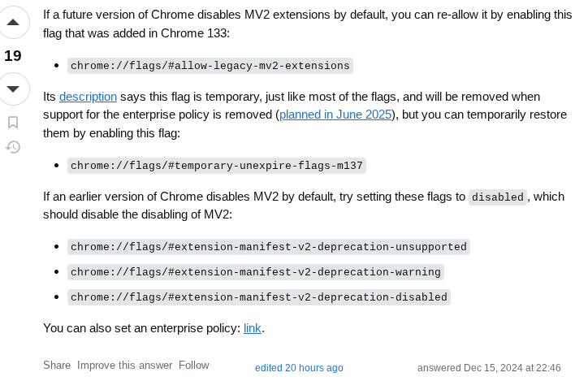This screenshot has width=588, height=381.
Task: Click Share under the answer
Action: pyautogui.click(x=57, y=365)
